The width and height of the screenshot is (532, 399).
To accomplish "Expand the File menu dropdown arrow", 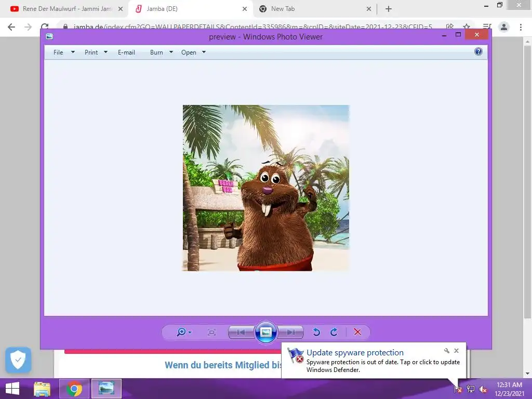I will tap(73, 52).
